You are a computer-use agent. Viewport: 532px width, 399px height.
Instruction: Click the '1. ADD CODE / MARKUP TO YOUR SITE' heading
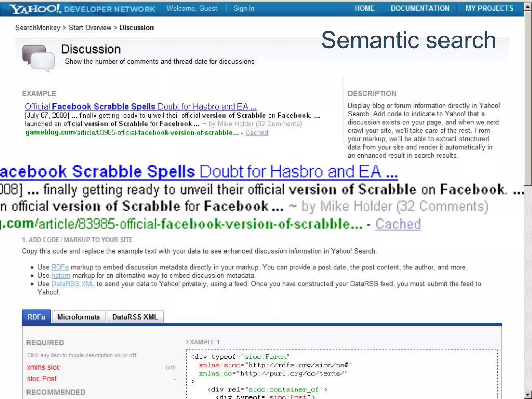77,240
